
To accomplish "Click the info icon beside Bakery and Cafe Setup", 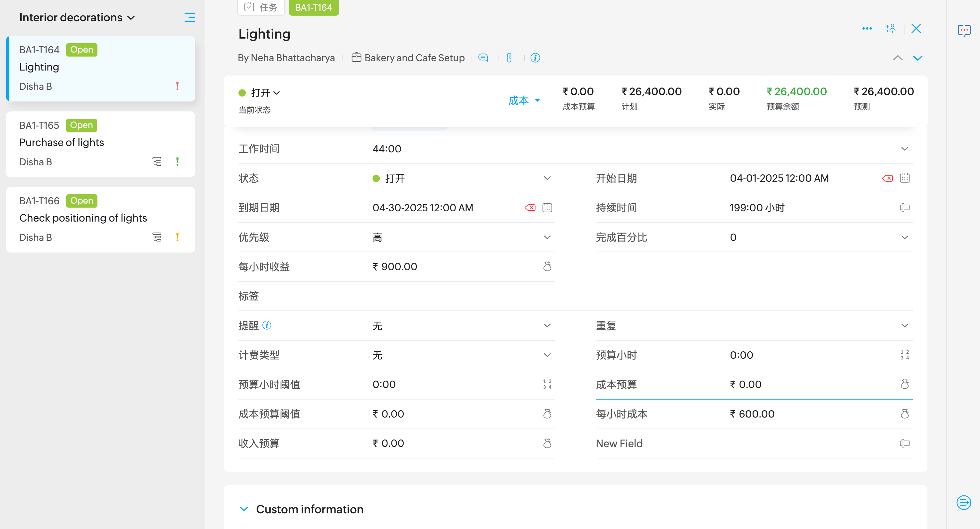I will coord(535,58).
